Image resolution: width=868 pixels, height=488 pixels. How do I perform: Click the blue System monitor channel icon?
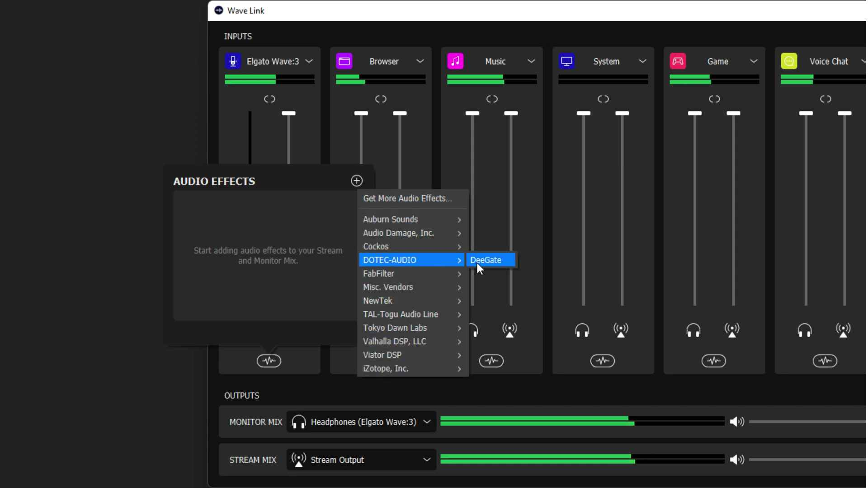[566, 61]
